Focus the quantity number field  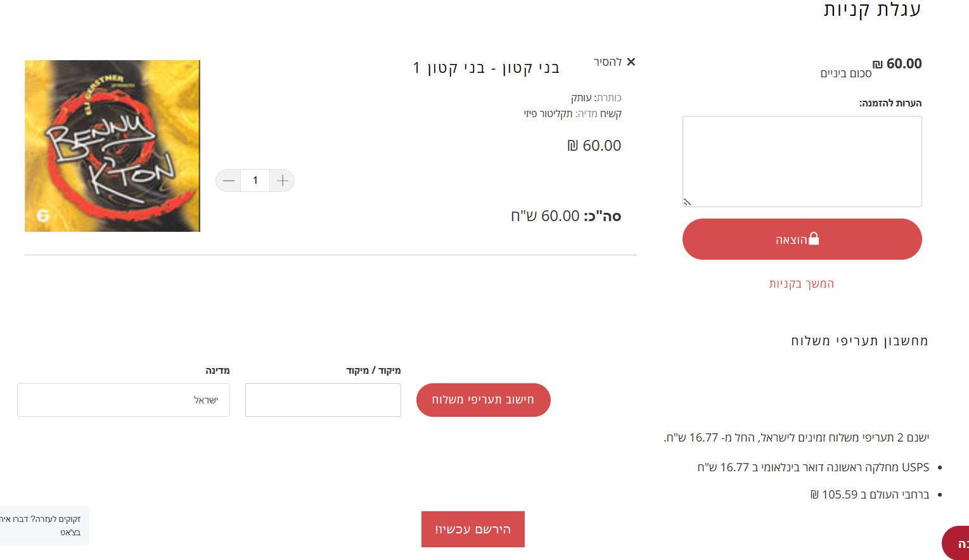click(255, 181)
